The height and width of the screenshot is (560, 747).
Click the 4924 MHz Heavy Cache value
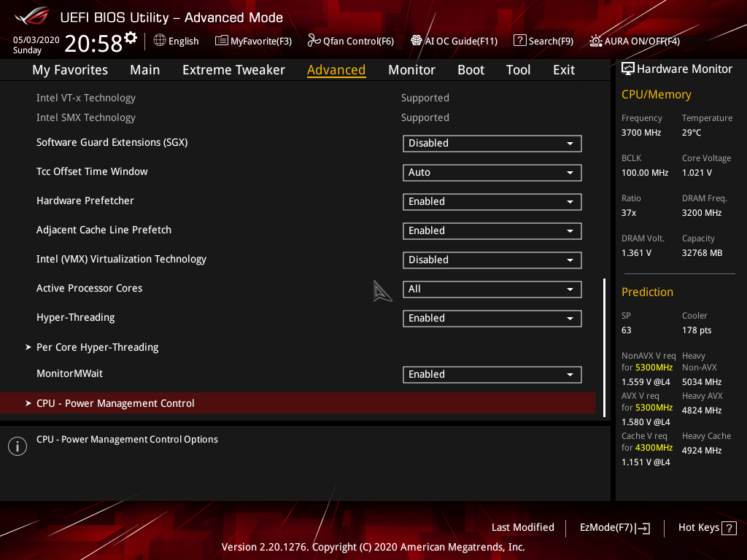pyautogui.click(x=702, y=451)
